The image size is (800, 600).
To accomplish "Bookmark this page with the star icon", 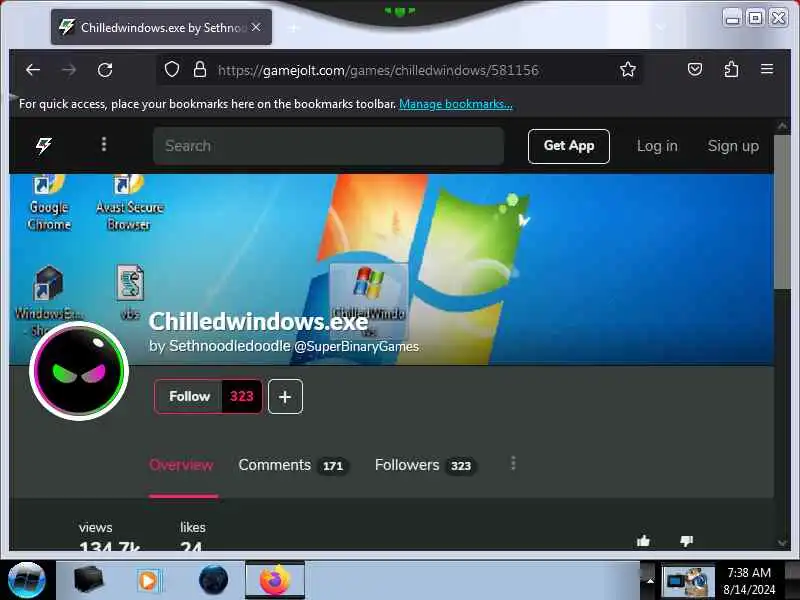I will tap(628, 69).
